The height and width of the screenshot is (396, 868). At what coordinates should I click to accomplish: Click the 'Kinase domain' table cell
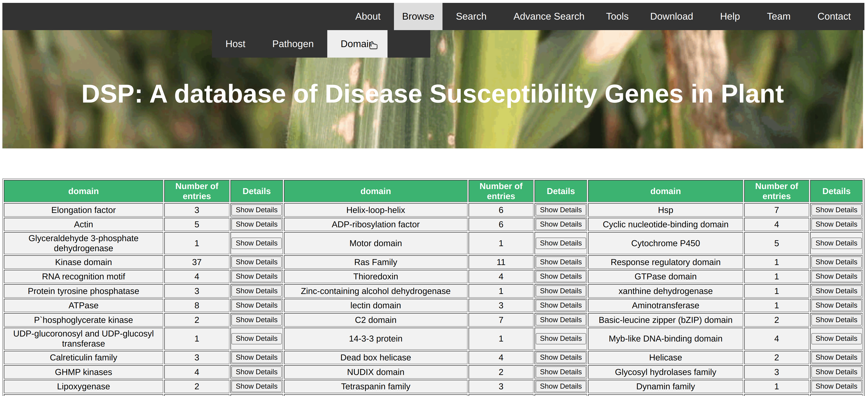click(x=84, y=262)
